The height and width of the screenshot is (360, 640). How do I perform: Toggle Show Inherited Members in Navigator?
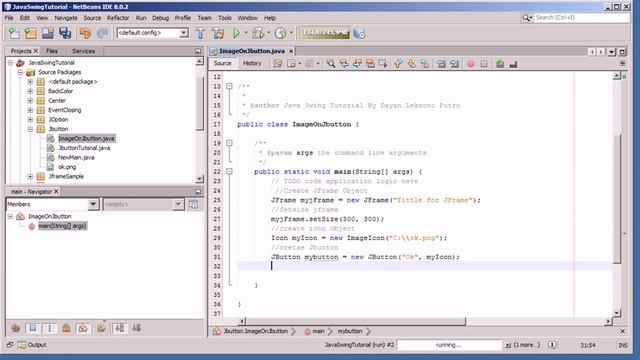tap(16, 328)
